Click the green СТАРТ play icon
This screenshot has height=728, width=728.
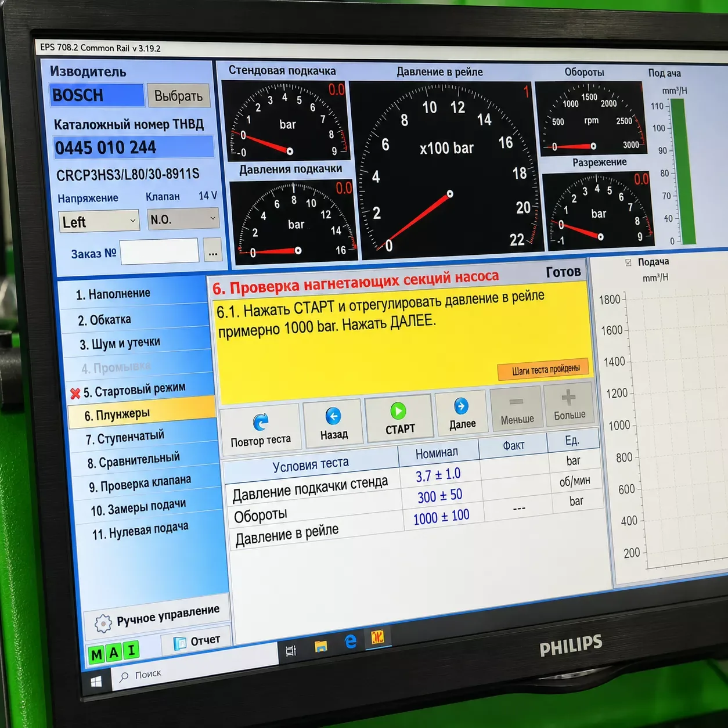pyautogui.click(x=398, y=411)
